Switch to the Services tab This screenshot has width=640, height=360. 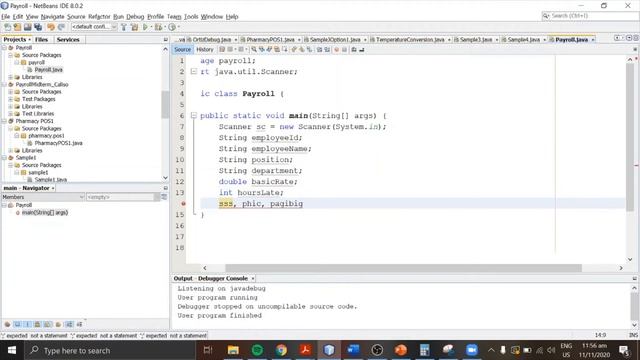pos(68,40)
